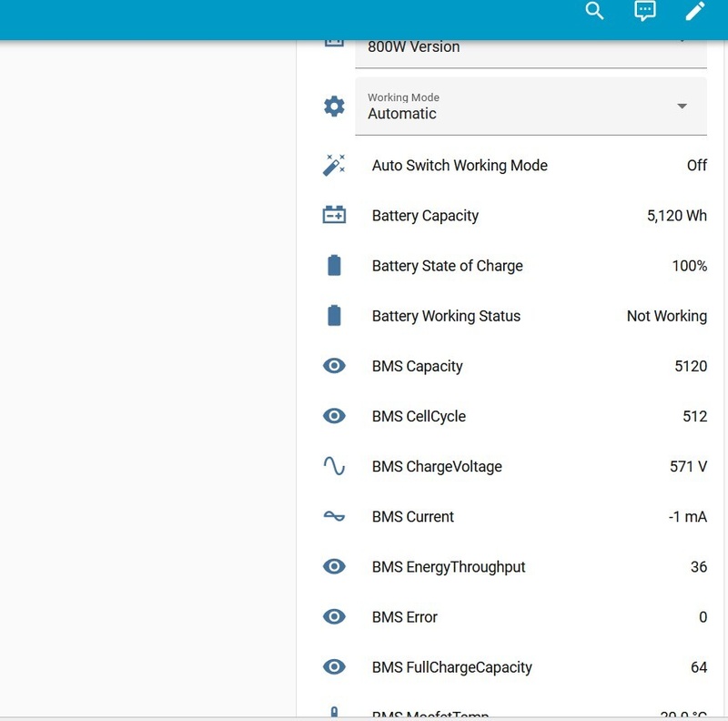The height and width of the screenshot is (721, 728).
Task: Click the Battery Working Status icon
Action: pyautogui.click(x=334, y=315)
